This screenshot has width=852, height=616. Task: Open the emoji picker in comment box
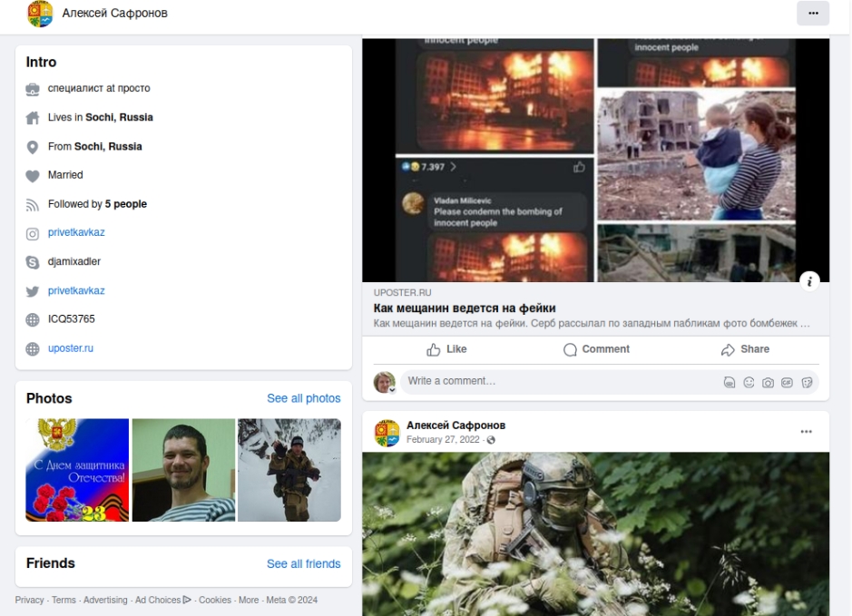click(x=749, y=383)
